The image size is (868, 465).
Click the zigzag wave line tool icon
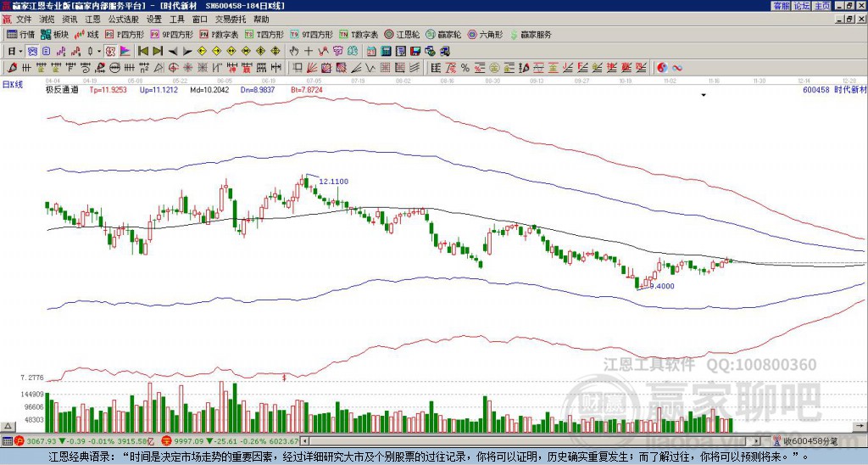pos(370,68)
